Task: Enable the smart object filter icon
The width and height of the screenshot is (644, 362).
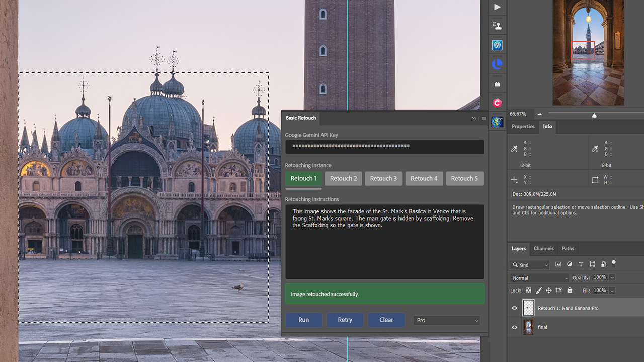Action: tap(603, 264)
